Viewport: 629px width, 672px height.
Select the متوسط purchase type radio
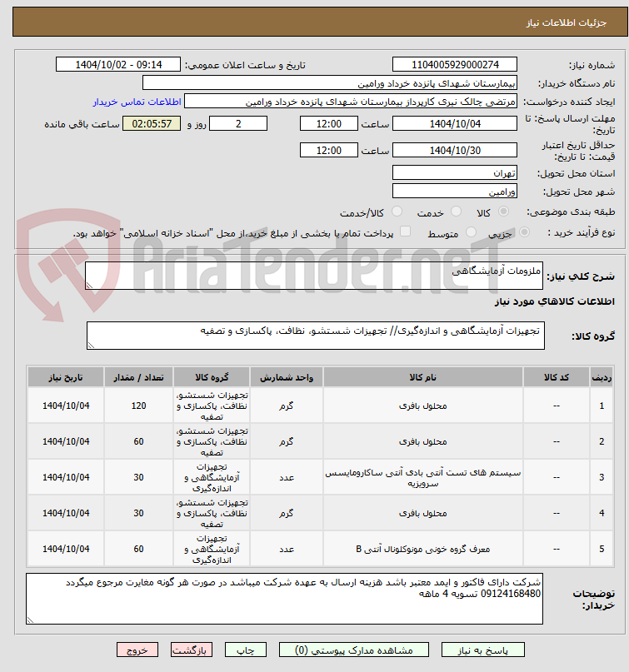click(x=471, y=232)
